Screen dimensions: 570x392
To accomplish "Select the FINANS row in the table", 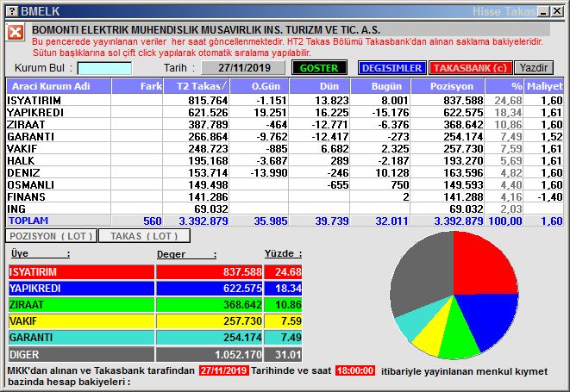I will coord(285,196).
